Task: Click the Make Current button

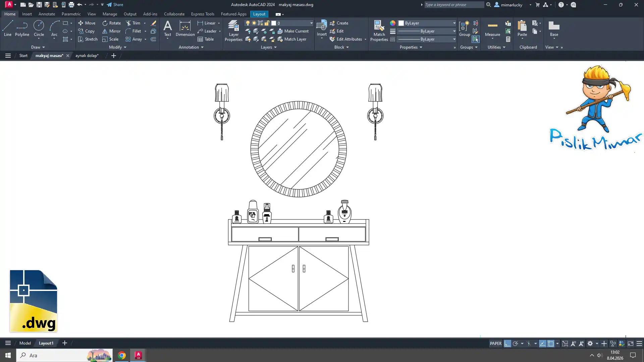Action: (x=293, y=31)
